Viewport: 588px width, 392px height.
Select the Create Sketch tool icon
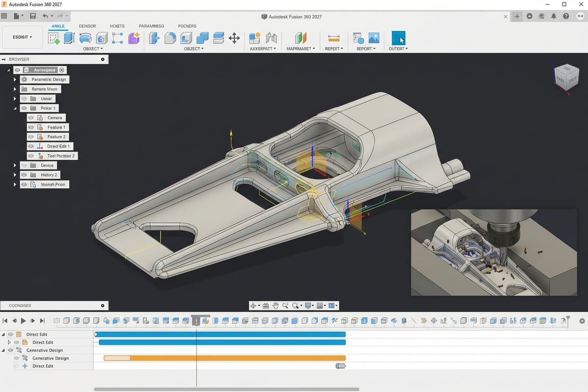54,38
